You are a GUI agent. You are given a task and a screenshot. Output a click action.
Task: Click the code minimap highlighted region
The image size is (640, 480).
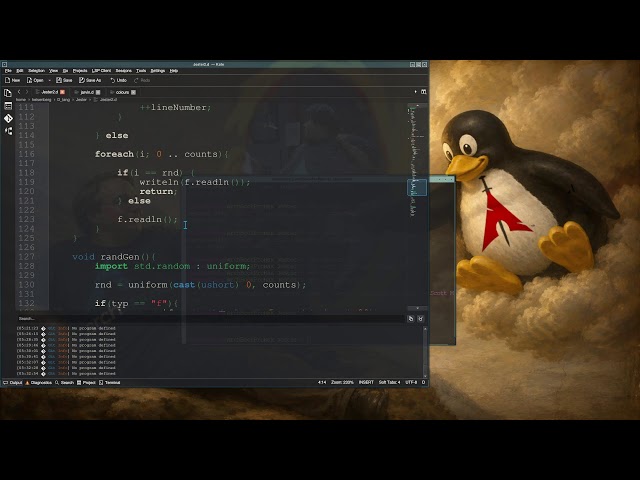point(417,187)
